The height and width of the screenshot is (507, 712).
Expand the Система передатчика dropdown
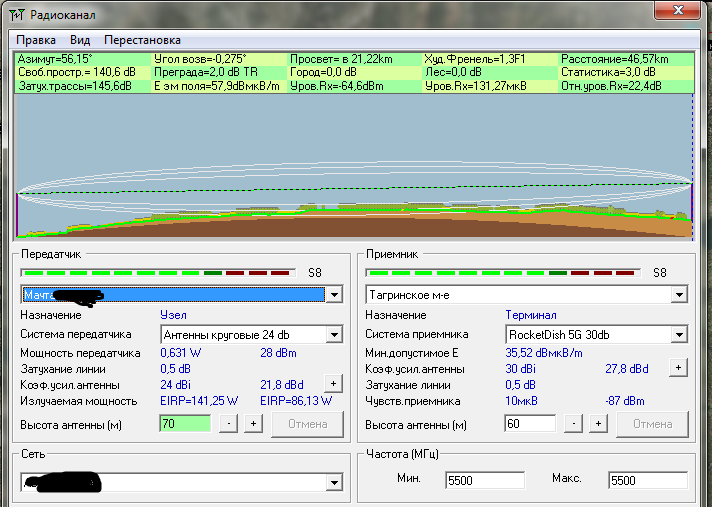click(334, 334)
